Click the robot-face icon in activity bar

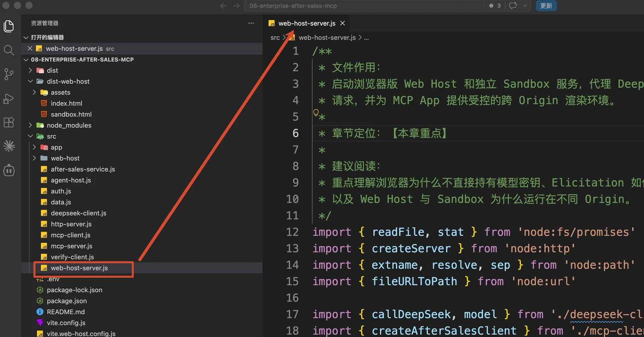(9, 170)
